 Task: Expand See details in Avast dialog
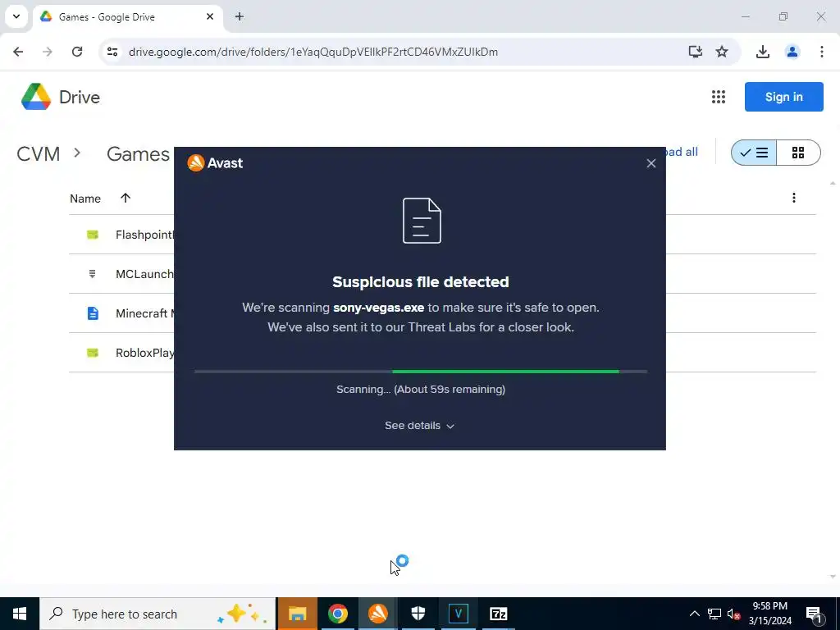[419, 426]
